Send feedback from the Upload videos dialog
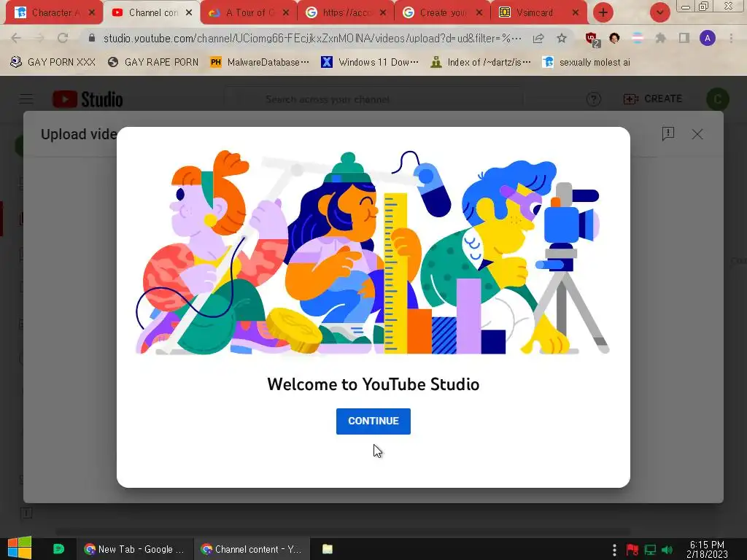The width and height of the screenshot is (747, 560). 668,134
